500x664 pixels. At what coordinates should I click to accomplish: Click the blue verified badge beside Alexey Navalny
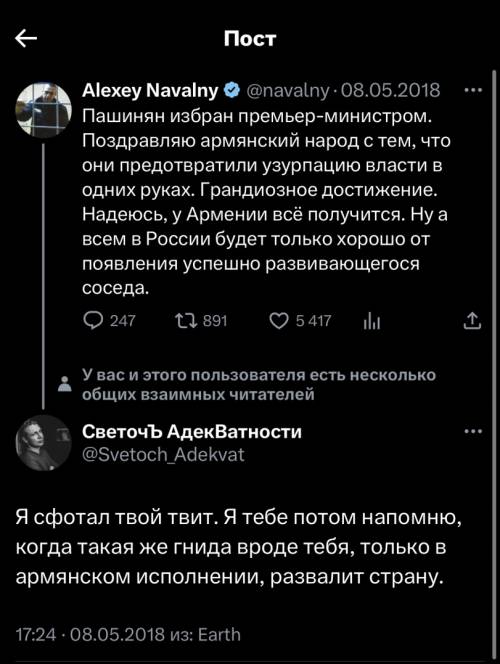tap(231, 90)
